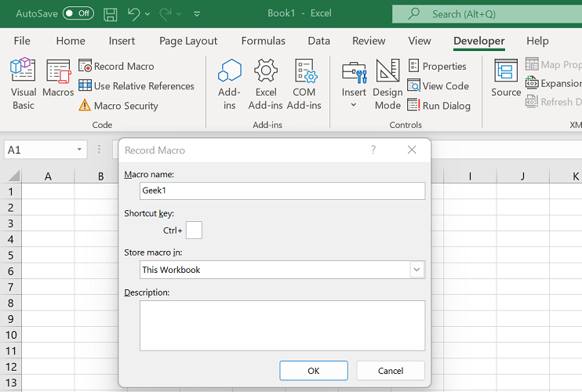The image size is (582, 392).
Task: Open the Excel Add-ins dialog
Action: click(x=266, y=83)
